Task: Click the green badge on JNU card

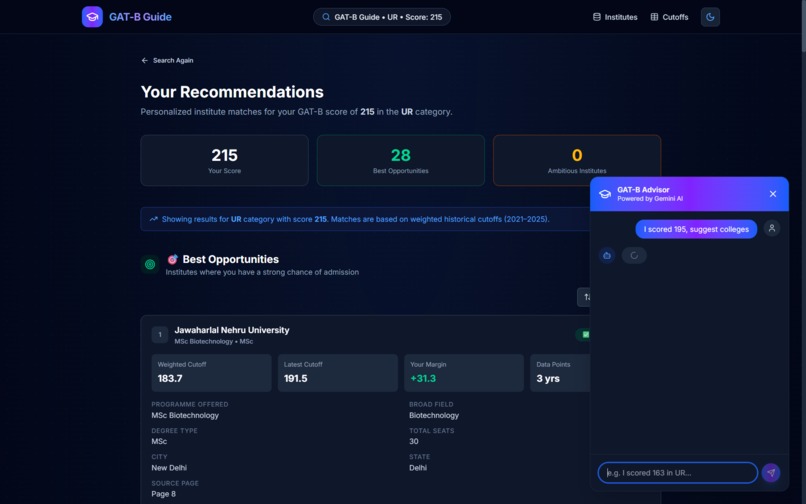Action: pos(584,335)
